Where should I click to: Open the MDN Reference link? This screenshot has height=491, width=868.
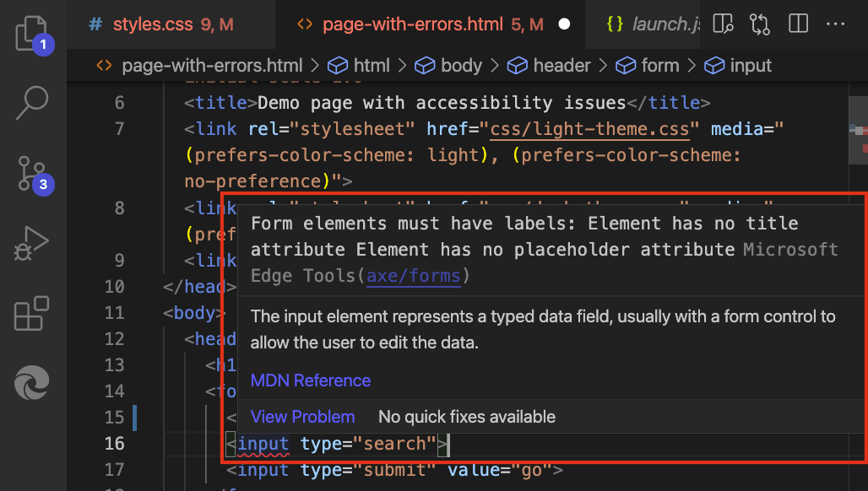tap(310, 380)
